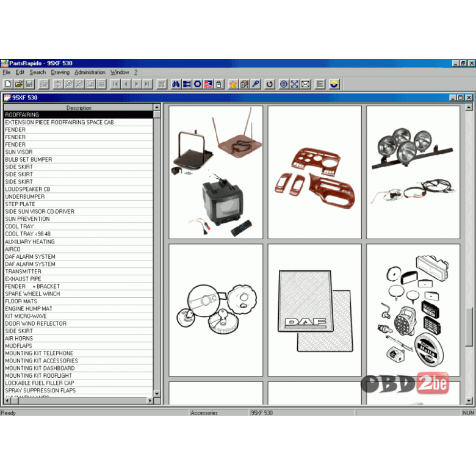This screenshot has height=476, width=476.
Task: Open the television set thumbnail
Action: [x=215, y=172]
